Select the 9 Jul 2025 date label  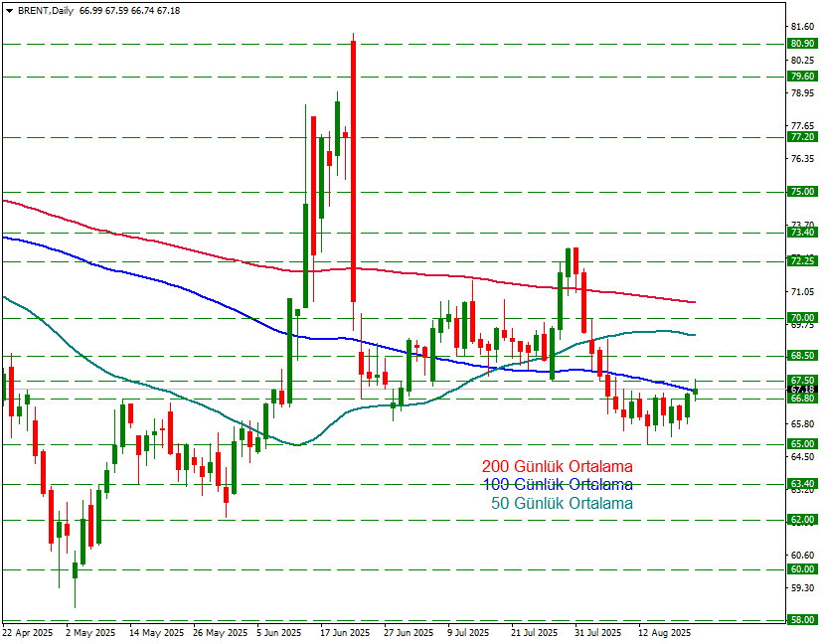tap(469, 633)
